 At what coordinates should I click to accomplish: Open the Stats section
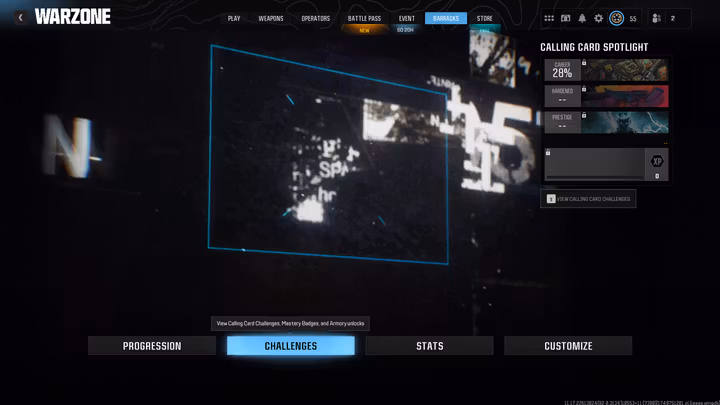(430, 346)
